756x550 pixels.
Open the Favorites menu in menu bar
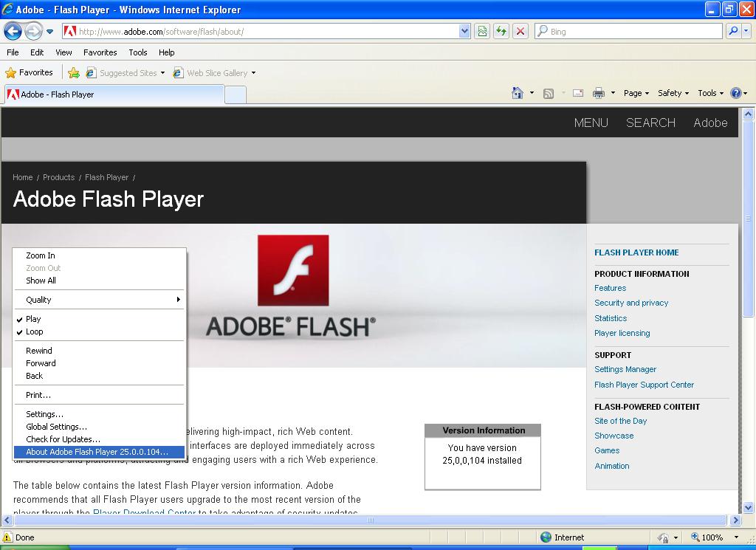point(100,52)
